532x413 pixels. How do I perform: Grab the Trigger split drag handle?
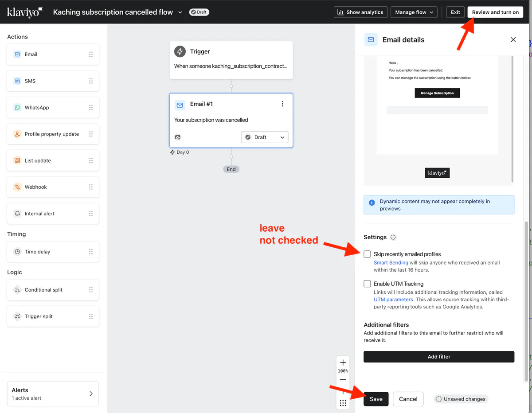91,316
